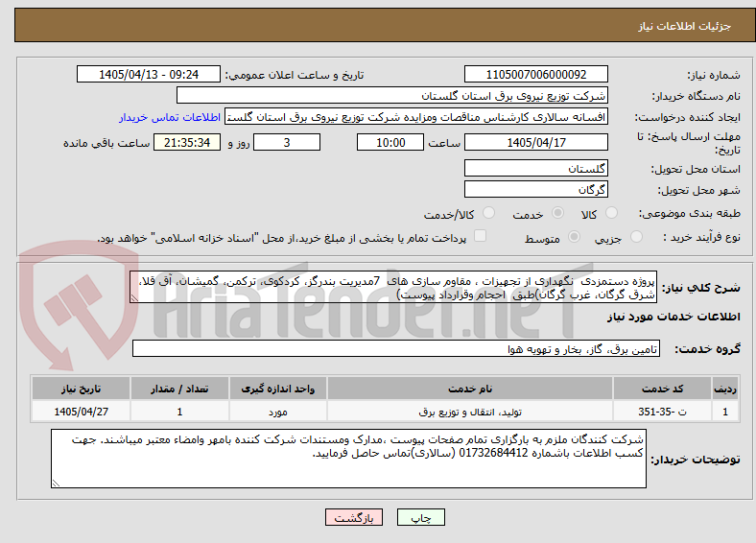Click the چاپ (print) button
This screenshot has height=543, width=756.
tap(420, 517)
